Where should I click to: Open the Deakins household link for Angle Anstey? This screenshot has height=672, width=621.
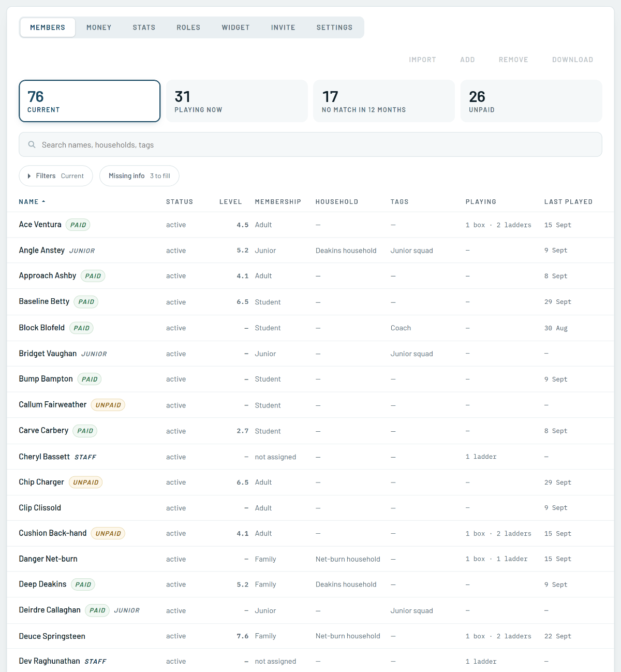tap(346, 251)
